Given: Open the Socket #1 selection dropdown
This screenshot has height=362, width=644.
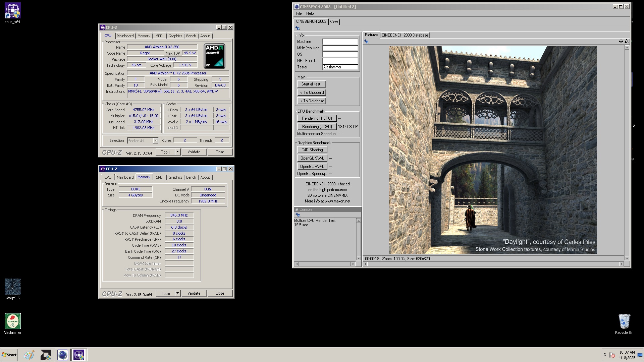Looking at the screenshot, I should pyautogui.click(x=155, y=141).
